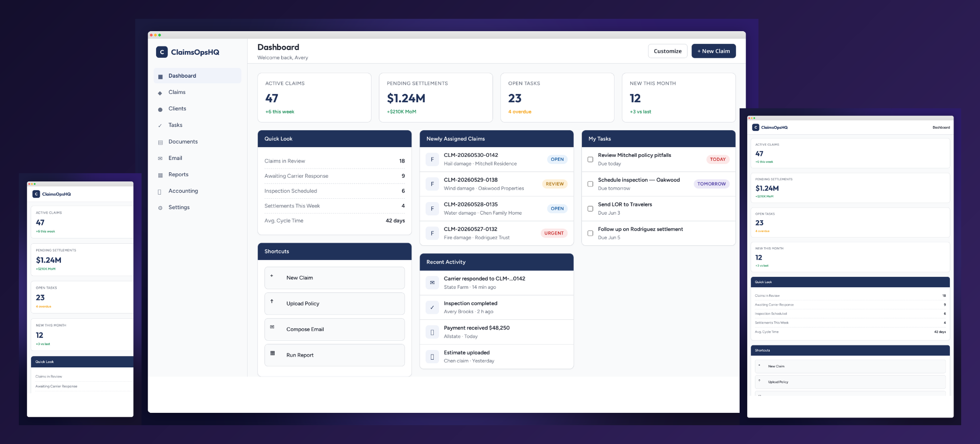Check the Send LOR to Travelers task
This screenshot has width=980, height=444.
(x=591, y=208)
